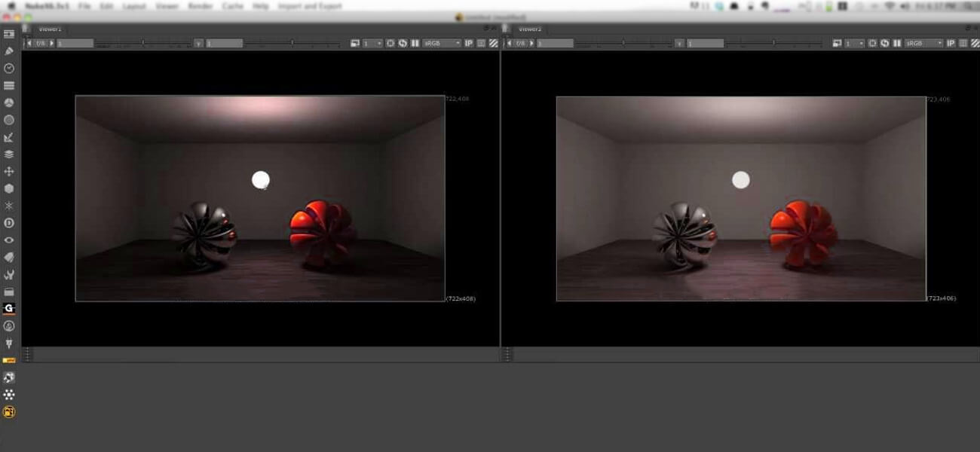Force refresh Viewer2 with the update button
The width and height of the screenshot is (980, 452).
pos(884,44)
